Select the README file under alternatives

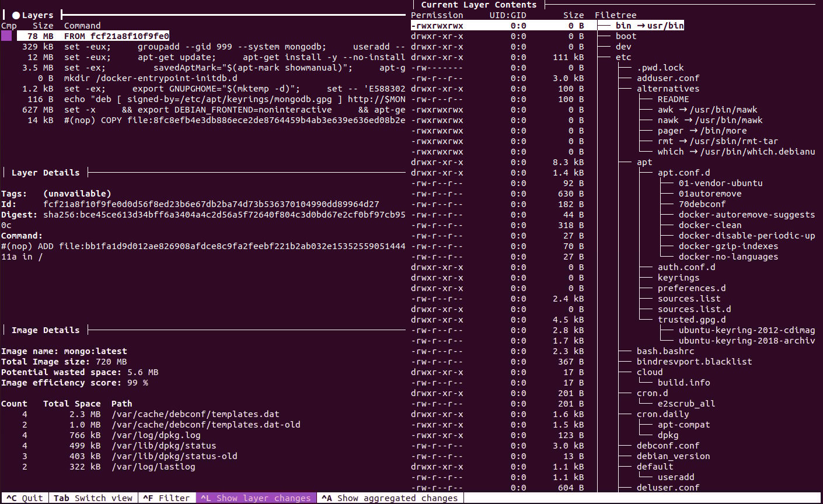(x=673, y=99)
